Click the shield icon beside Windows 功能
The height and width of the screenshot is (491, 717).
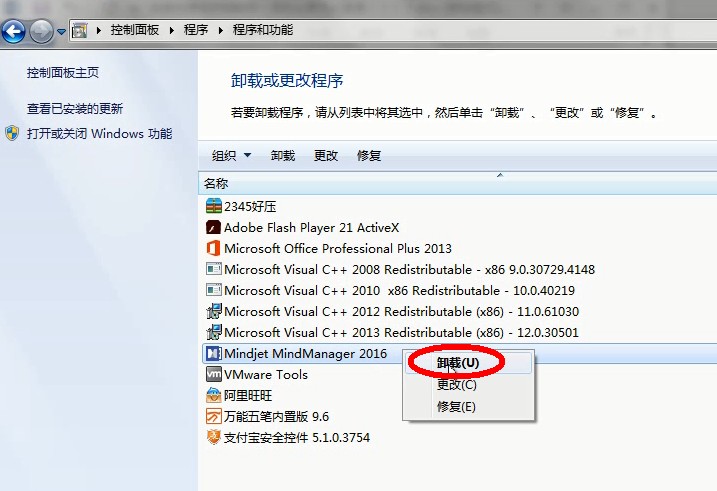point(12,133)
